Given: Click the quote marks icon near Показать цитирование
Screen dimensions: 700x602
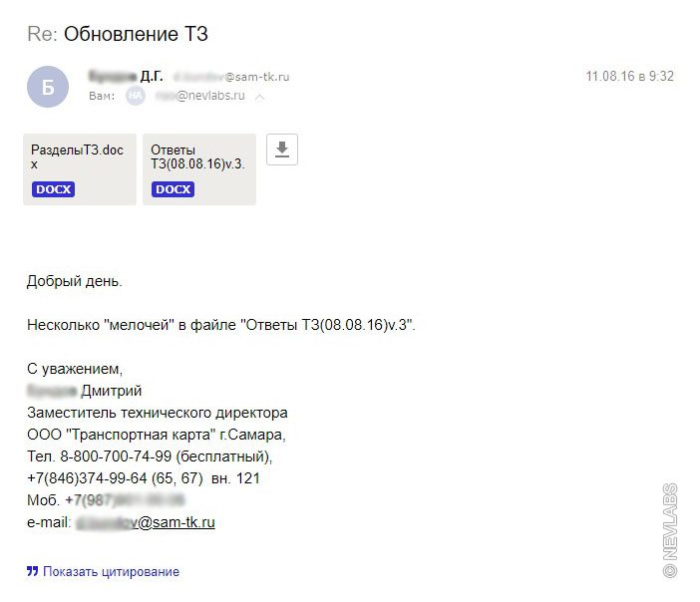Looking at the screenshot, I should pyautogui.click(x=32, y=571).
